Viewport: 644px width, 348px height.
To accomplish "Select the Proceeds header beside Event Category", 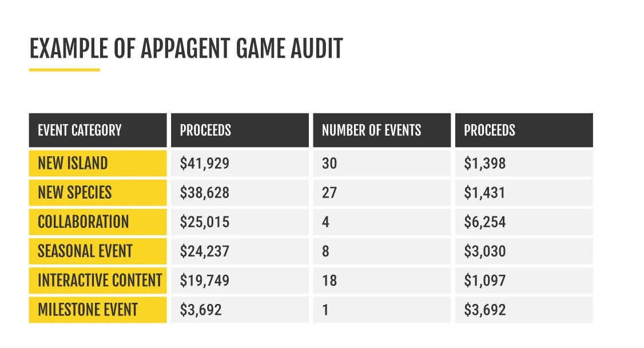I will [240, 130].
